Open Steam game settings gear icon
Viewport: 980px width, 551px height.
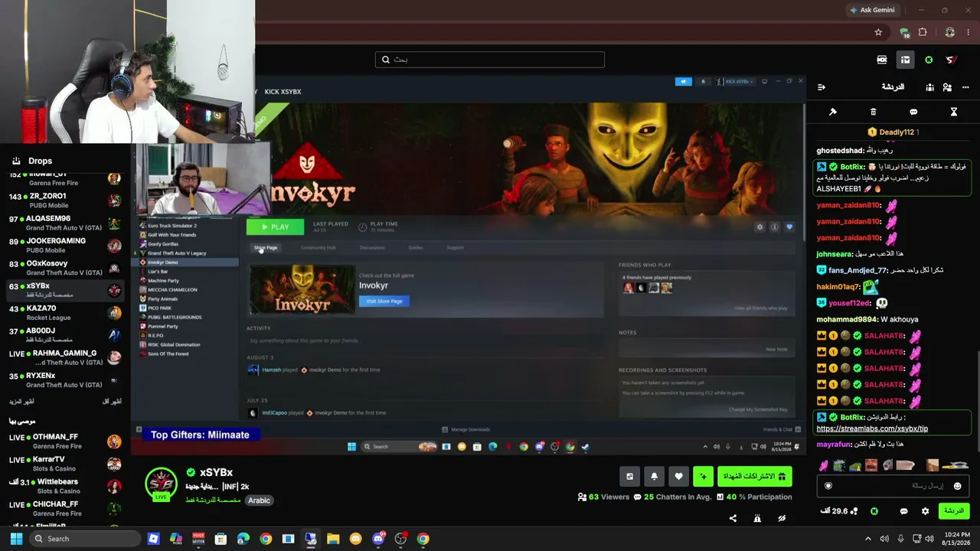[x=759, y=227]
